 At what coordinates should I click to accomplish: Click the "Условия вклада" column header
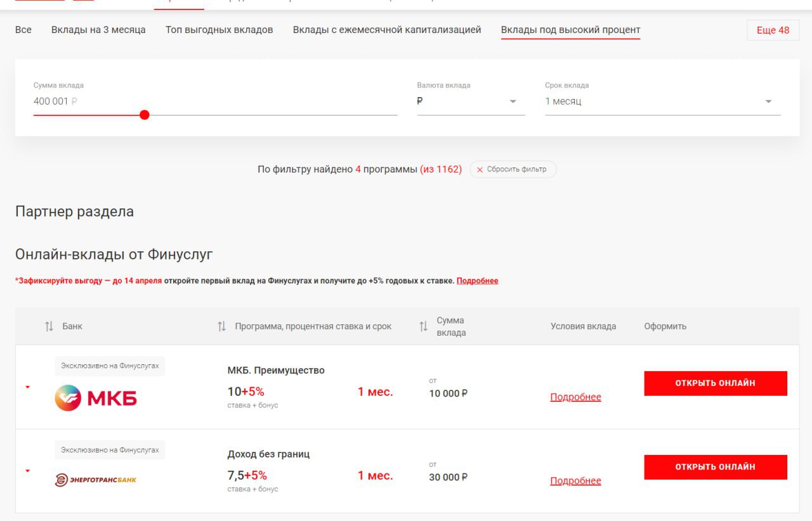583,326
